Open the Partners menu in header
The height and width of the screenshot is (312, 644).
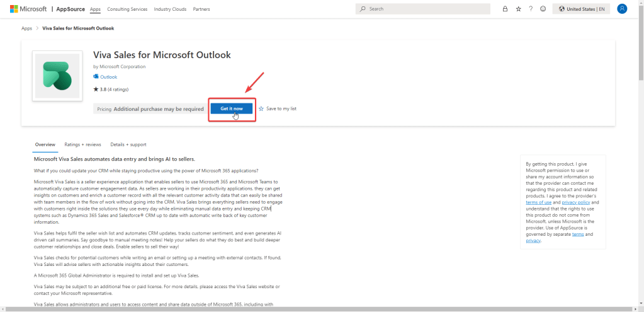click(201, 9)
